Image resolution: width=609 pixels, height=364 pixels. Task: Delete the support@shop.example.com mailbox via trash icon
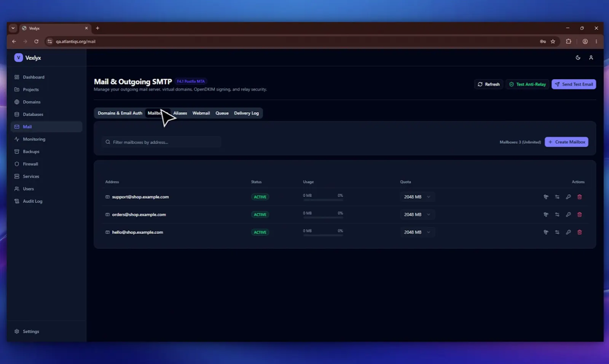[x=580, y=197]
